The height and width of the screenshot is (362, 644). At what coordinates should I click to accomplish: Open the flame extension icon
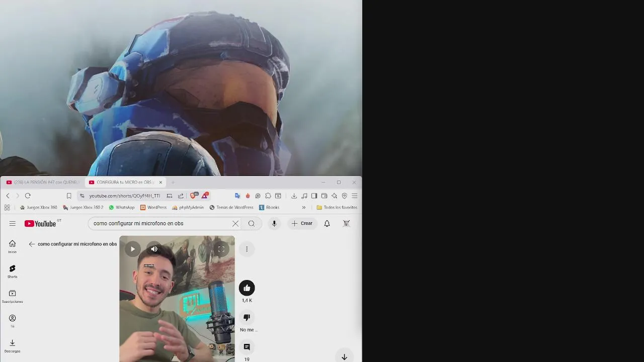248,196
